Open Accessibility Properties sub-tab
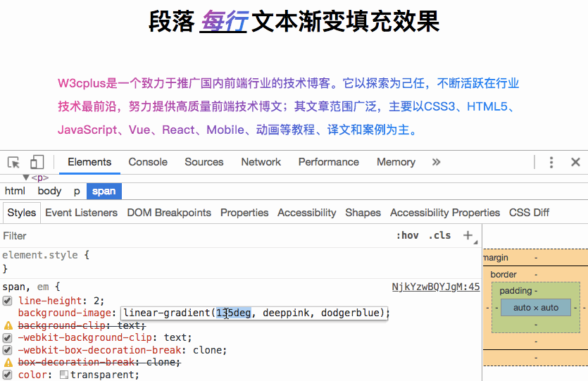 pos(445,213)
